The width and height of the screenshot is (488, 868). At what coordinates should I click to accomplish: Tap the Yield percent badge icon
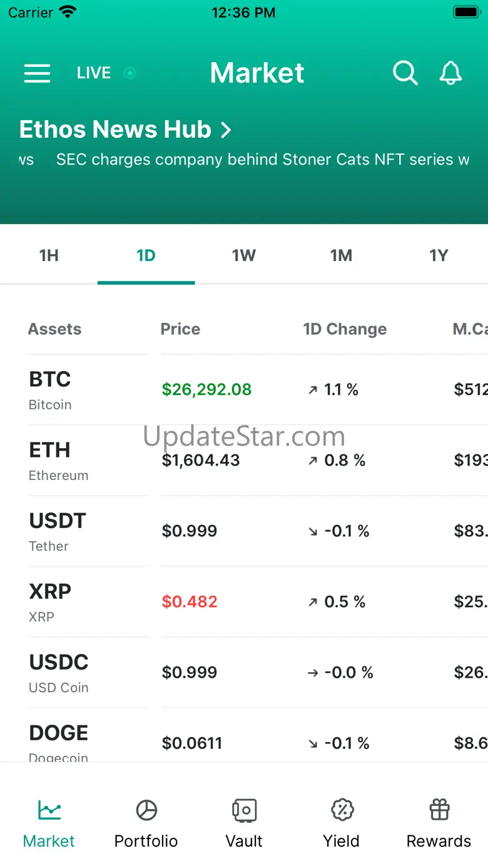[342, 810]
